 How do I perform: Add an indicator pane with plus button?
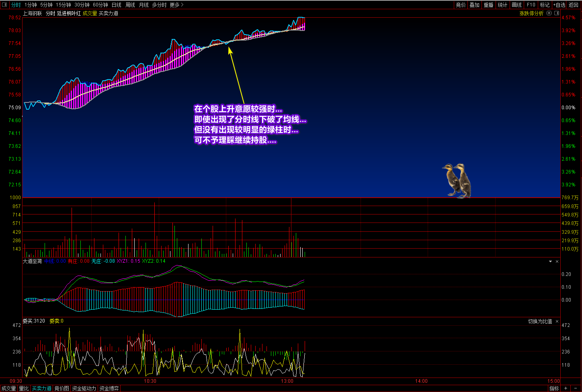(x=566, y=388)
